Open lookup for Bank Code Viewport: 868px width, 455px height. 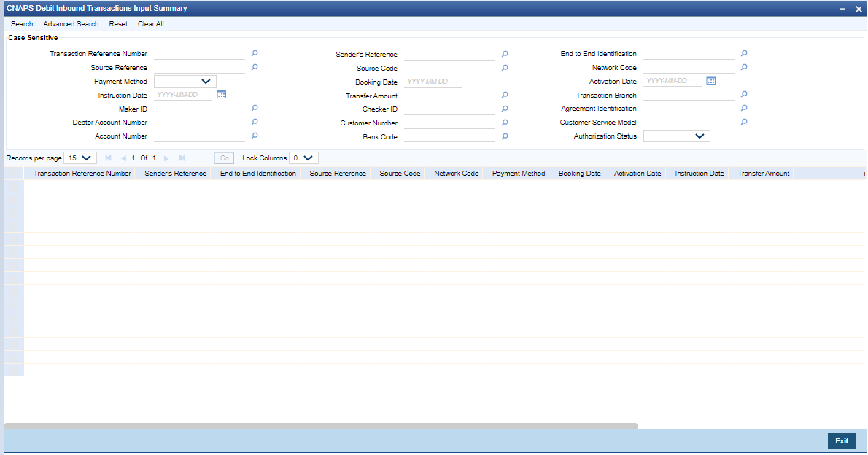tap(505, 136)
